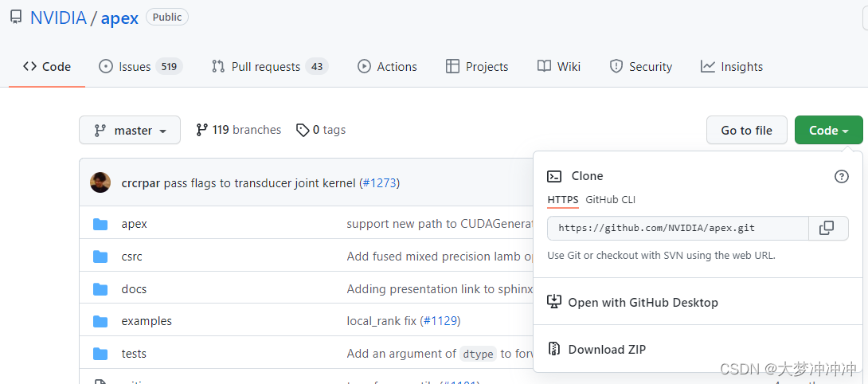Open the #1273 pull request link
The image size is (868, 384).
[x=379, y=183]
